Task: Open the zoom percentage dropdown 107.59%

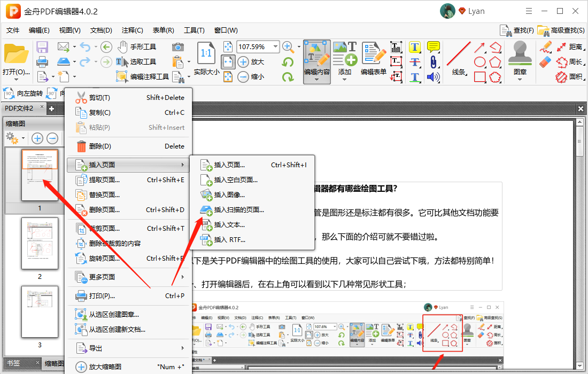Action: (x=276, y=47)
